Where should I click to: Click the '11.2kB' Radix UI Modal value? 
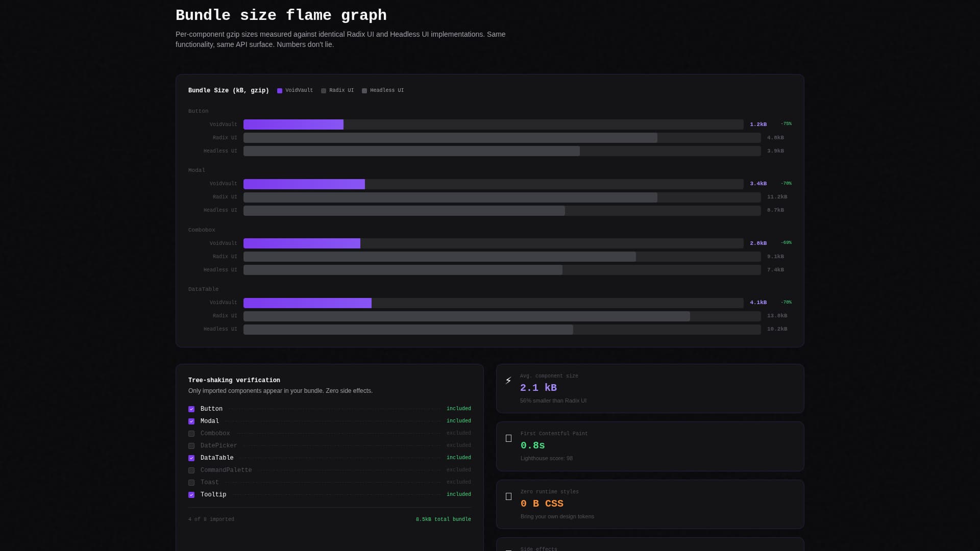tap(777, 197)
